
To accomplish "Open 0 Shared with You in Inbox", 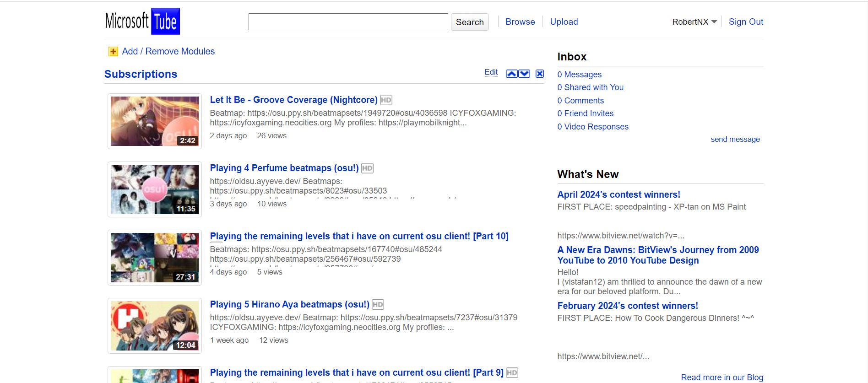I will click(x=590, y=87).
